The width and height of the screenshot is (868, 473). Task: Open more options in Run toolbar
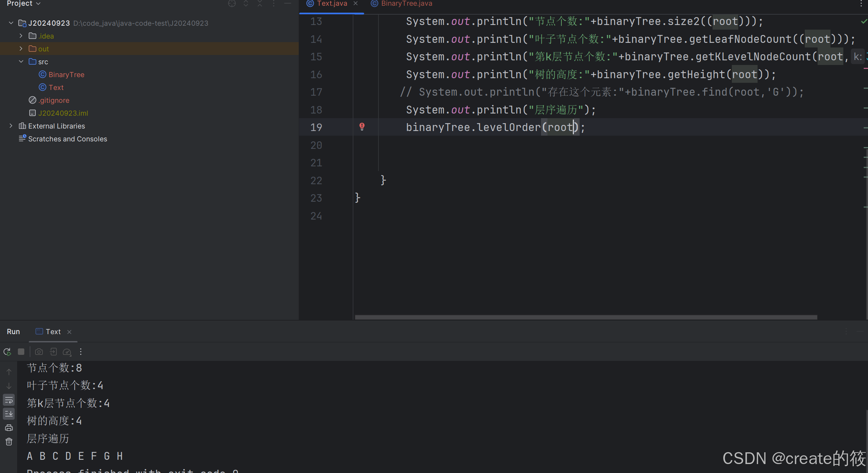(81, 352)
